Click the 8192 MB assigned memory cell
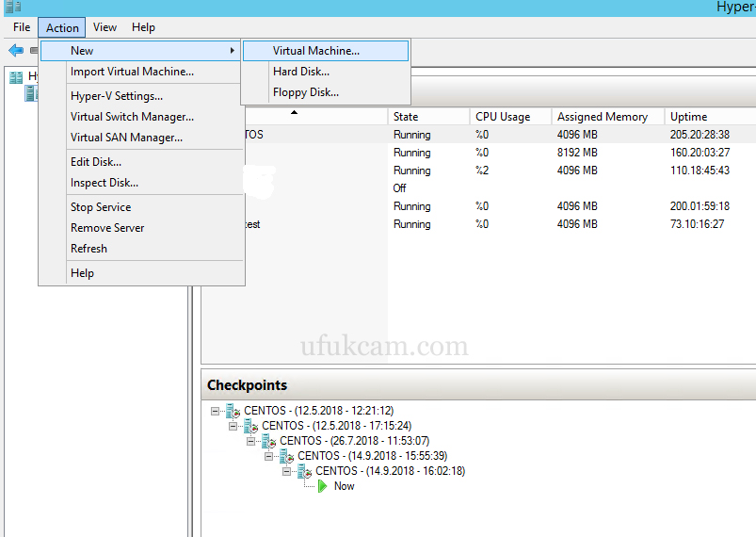The height and width of the screenshot is (537, 756). tap(577, 153)
